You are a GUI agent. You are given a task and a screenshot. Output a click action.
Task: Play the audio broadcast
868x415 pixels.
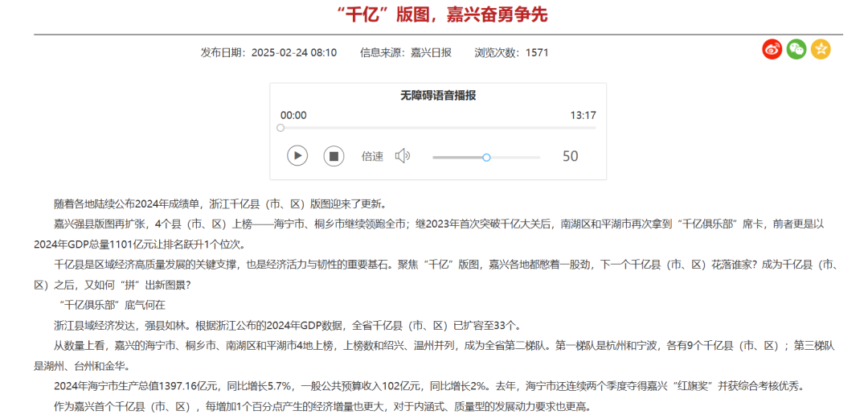(x=297, y=156)
